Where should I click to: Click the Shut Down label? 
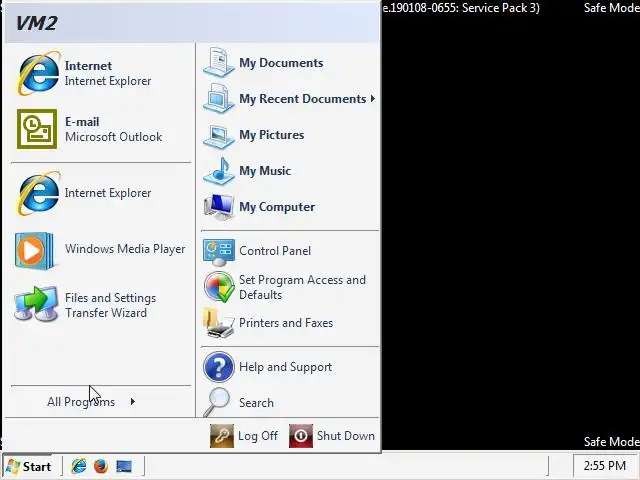(x=346, y=436)
